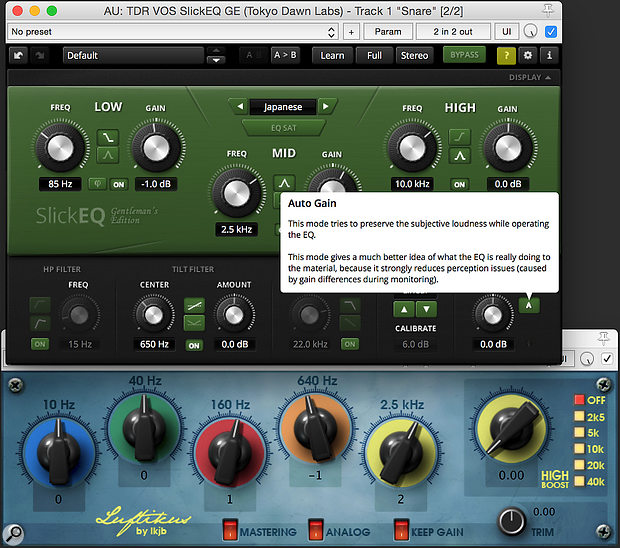The height and width of the screenshot is (548, 620).
Task: Click the HIGH band GAIN knob
Action: (x=508, y=149)
